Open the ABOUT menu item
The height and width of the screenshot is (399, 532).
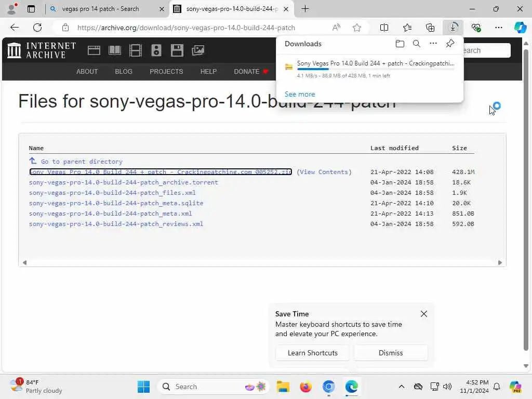[87, 72]
